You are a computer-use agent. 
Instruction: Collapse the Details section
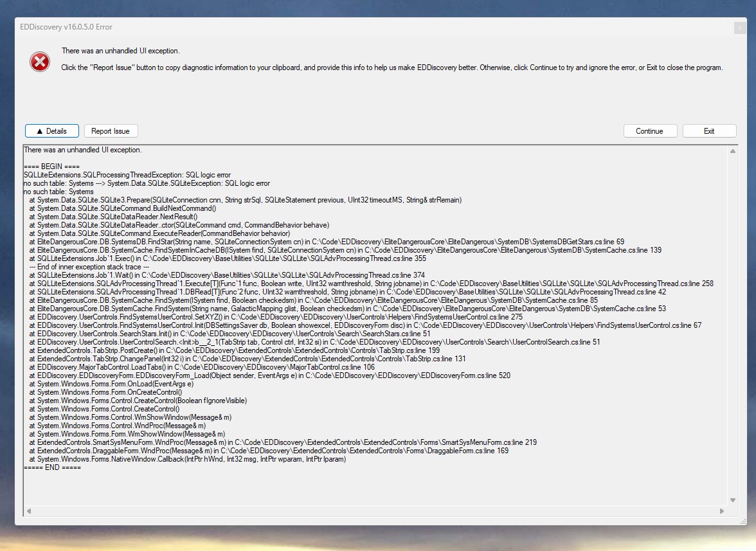tap(52, 131)
